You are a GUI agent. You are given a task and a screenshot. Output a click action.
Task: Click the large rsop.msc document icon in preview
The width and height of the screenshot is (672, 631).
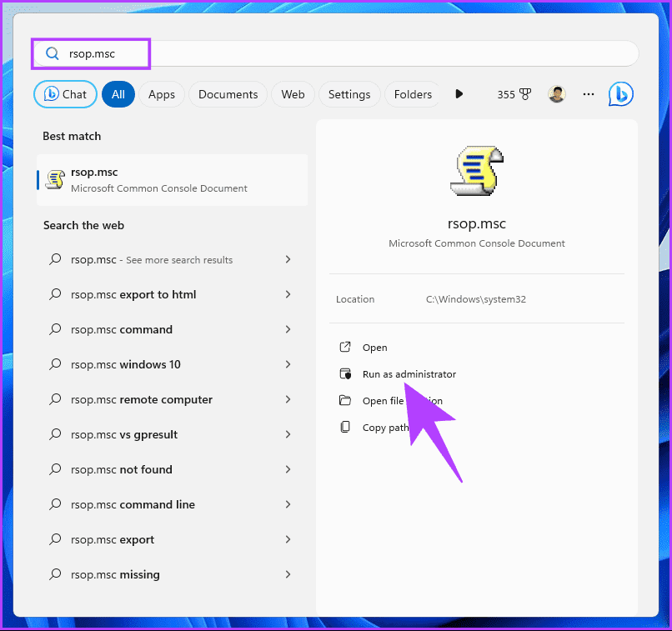(x=477, y=171)
